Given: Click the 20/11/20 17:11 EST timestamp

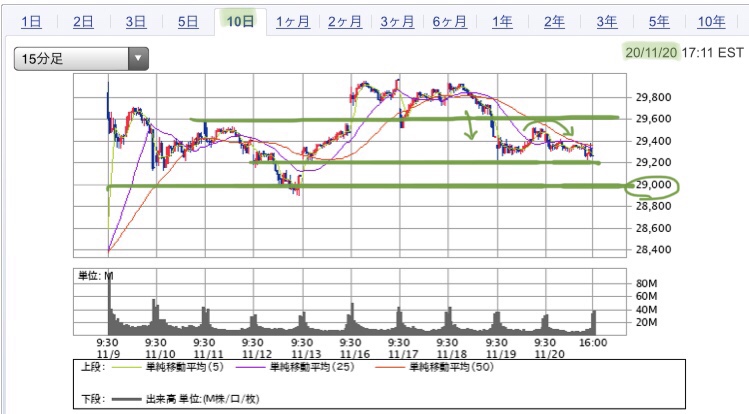Looking at the screenshot, I should pyautogui.click(x=685, y=52).
